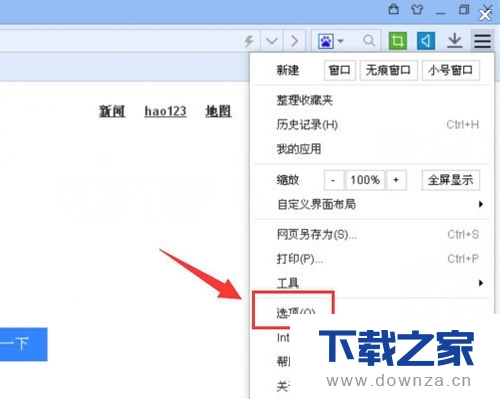Click the restore window icon
This screenshot has width=500, height=399.
click(x=464, y=9)
